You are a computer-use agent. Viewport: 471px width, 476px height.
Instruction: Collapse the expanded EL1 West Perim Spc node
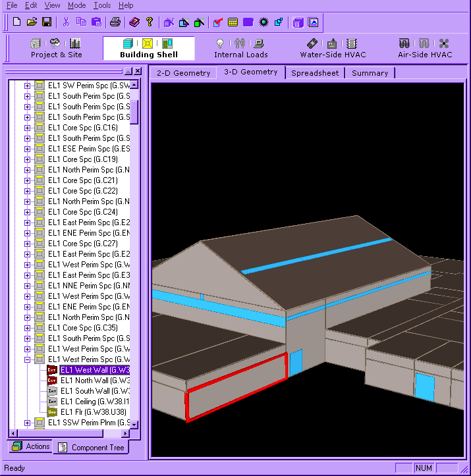[x=27, y=359]
